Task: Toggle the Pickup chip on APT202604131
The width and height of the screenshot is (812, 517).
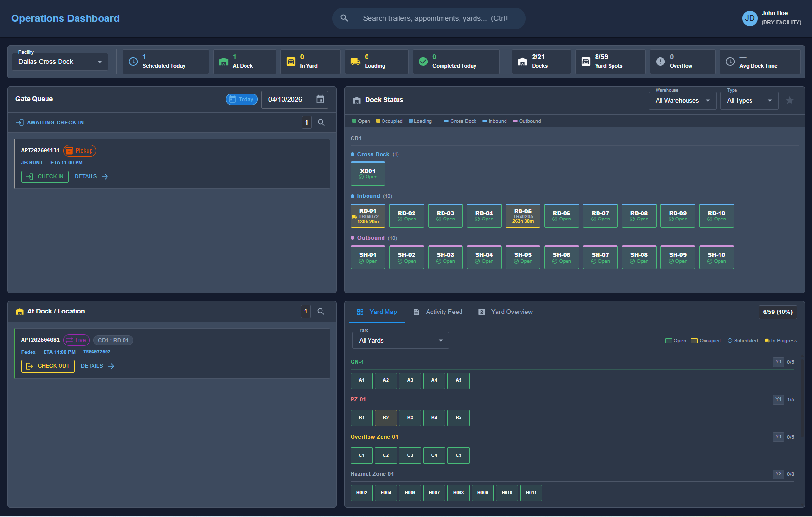Action: (x=80, y=151)
